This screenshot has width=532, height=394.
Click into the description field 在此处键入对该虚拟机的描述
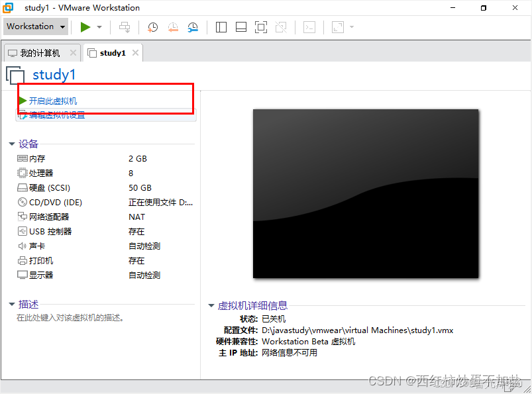70,318
